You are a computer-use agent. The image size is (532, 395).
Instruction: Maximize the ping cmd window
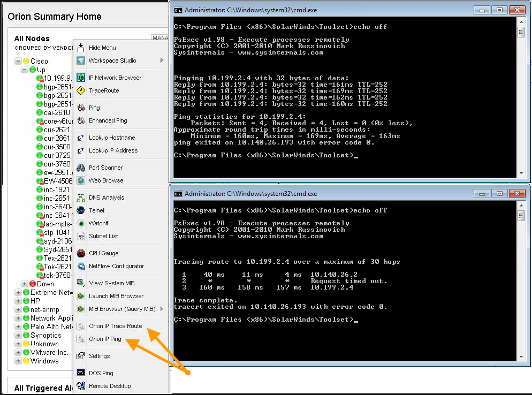tap(499, 10)
